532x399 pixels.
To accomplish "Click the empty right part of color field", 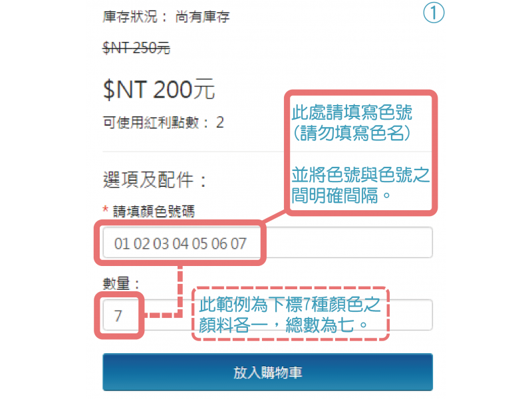I will (348, 243).
